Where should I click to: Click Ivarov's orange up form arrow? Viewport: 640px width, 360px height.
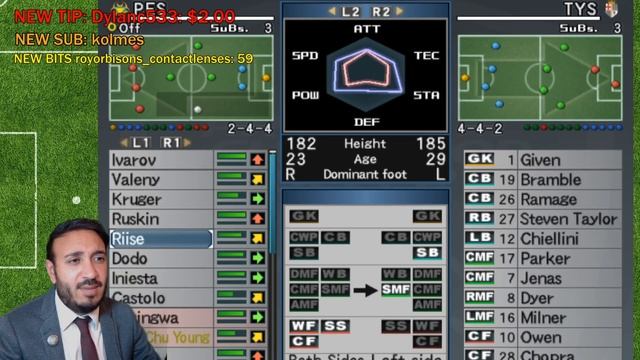[258, 159]
